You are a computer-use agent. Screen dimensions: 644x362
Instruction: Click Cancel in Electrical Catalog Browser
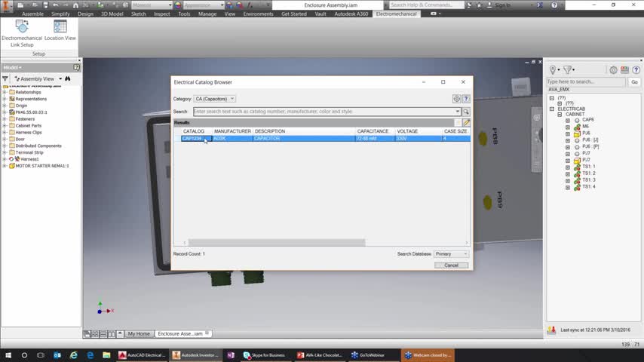(x=451, y=265)
